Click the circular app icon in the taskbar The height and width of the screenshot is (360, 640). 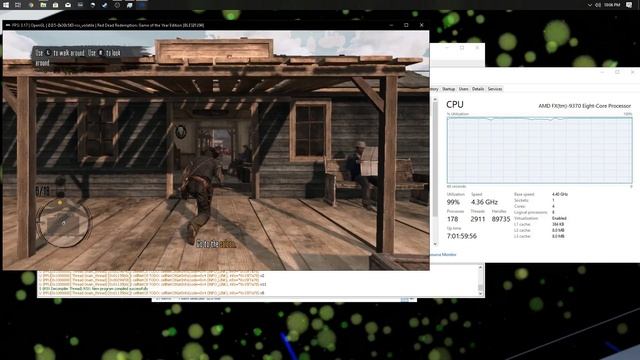[117, 5]
